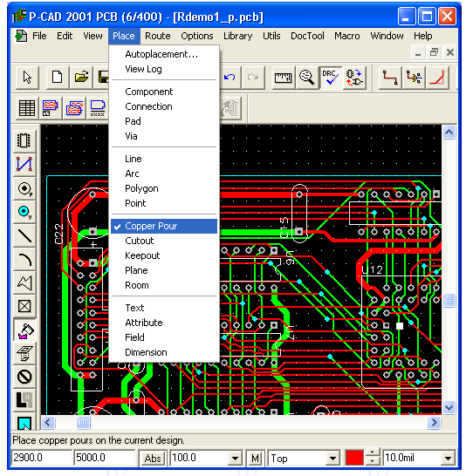Select the Measure ruler tool
Screen dimensions: 466x476
pyautogui.click(x=283, y=78)
